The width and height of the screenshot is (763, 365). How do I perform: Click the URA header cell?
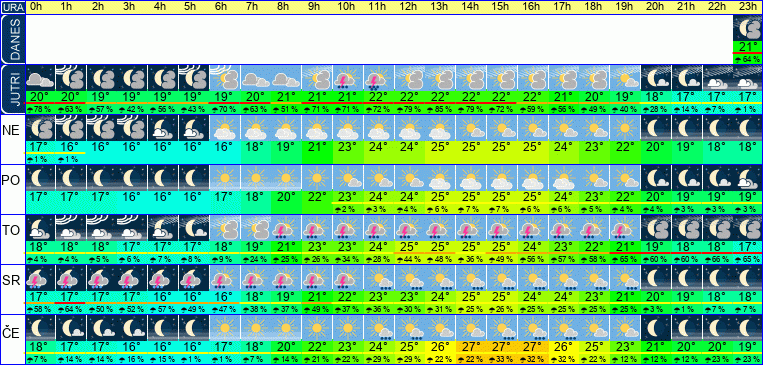(x=12, y=7)
